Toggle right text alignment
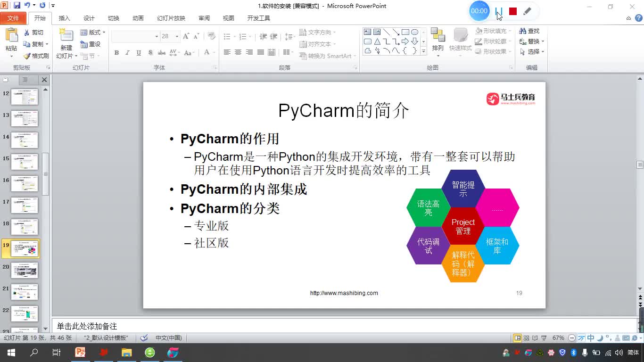 [249, 52]
